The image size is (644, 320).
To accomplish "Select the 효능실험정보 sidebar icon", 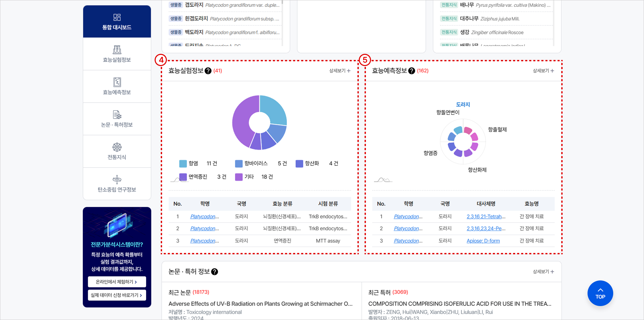I will pos(117,54).
